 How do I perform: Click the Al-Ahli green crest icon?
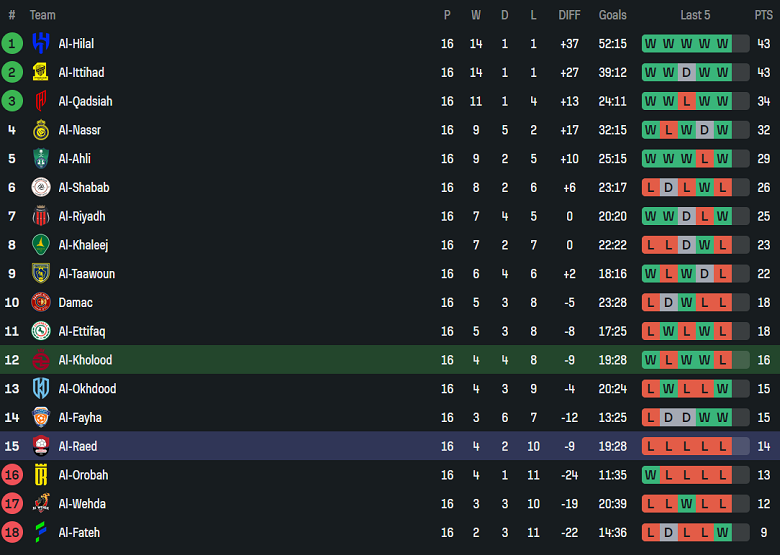point(41,158)
